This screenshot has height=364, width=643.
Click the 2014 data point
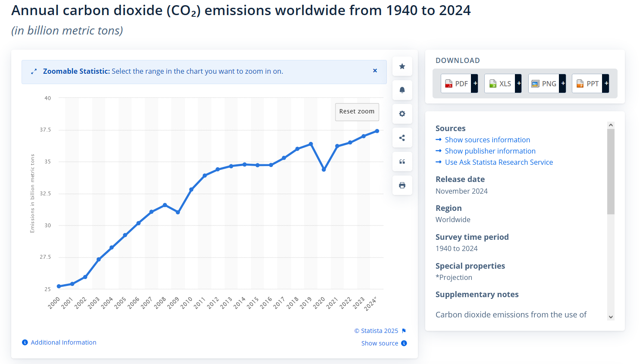pos(245,164)
